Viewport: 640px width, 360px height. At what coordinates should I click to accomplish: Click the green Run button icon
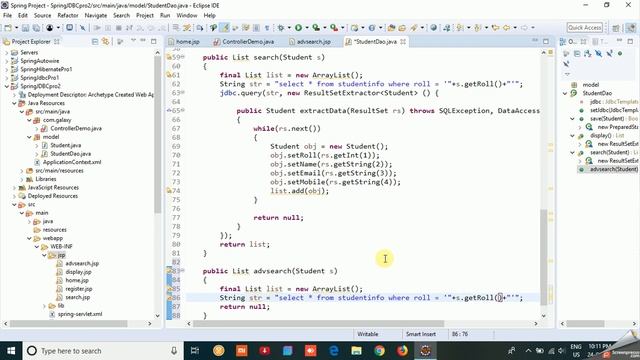pos(298,28)
